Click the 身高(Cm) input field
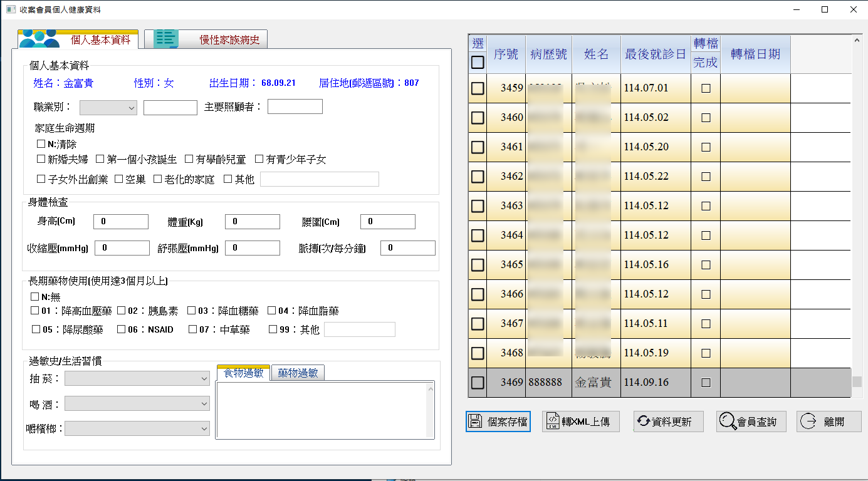Screen dimensions: 868x481 (120, 222)
